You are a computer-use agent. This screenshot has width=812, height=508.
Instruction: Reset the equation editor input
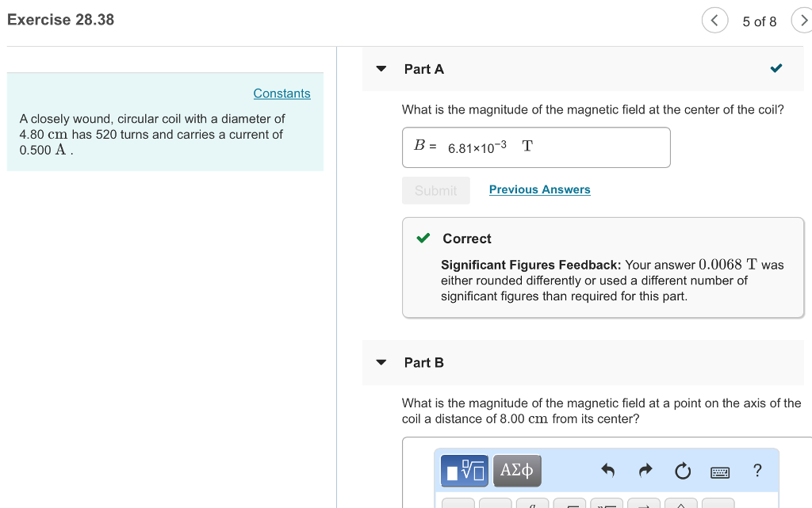click(683, 470)
